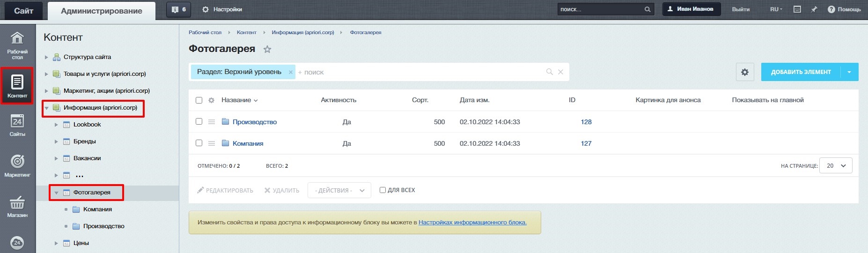Click Компания folder icon in the tree

[76, 209]
